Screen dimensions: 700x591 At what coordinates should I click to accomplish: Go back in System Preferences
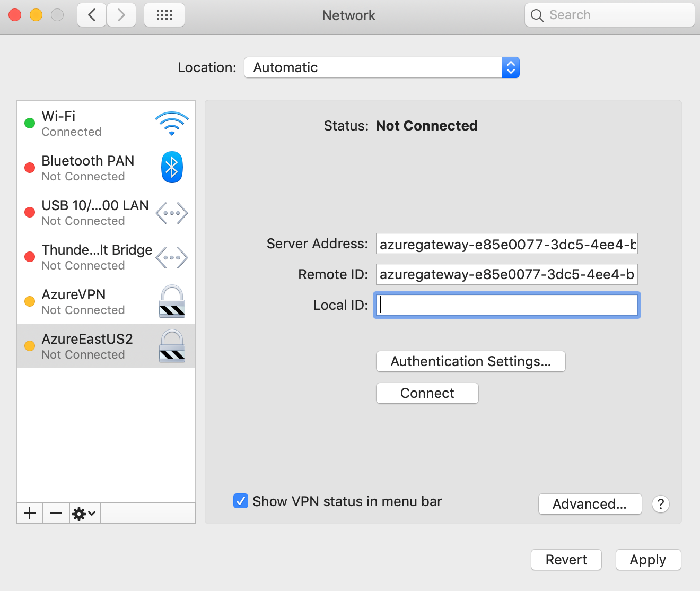click(92, 15)
